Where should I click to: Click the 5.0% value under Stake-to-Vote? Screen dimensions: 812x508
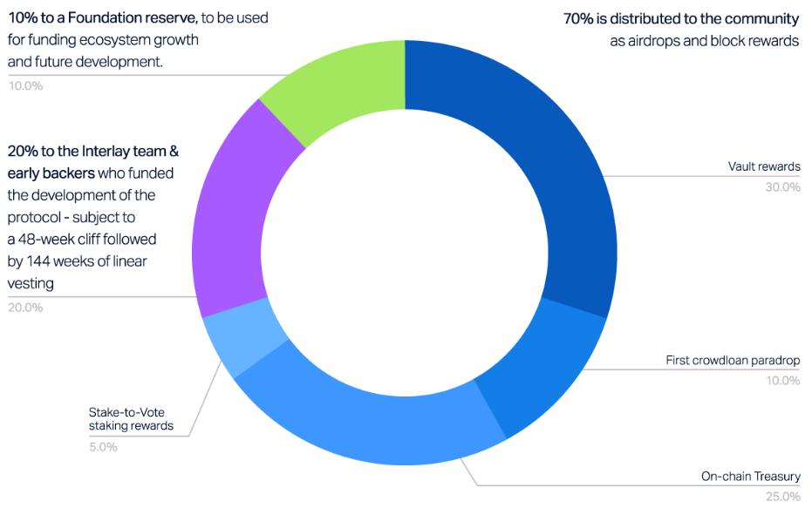coord(103,447)
